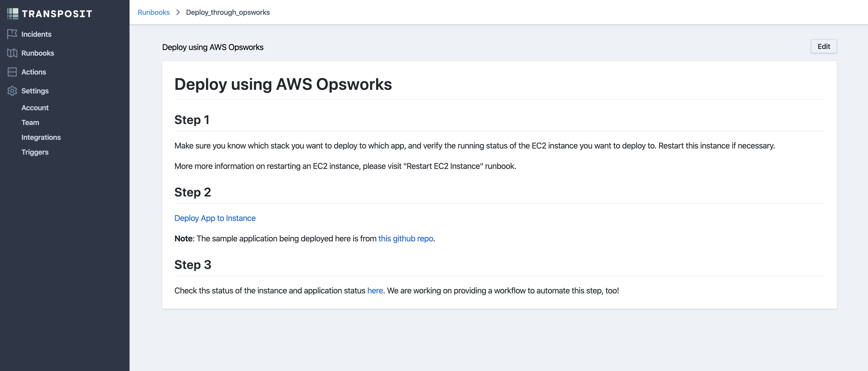
Task: Click the Runbooks book icon
Action: [x=12, y=53]
